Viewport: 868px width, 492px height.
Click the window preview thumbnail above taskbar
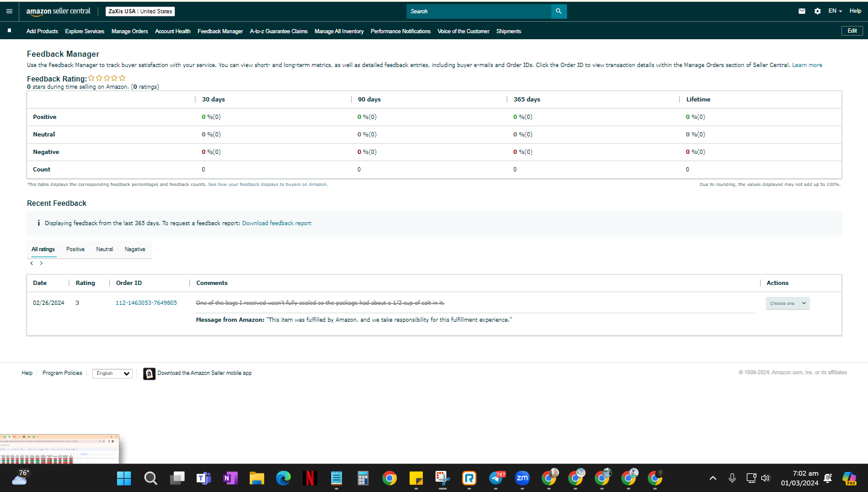[x=60, y=449]
